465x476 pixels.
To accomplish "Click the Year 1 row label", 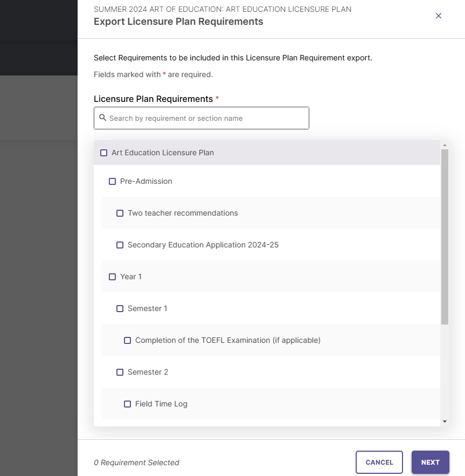I will coord(131,277).
